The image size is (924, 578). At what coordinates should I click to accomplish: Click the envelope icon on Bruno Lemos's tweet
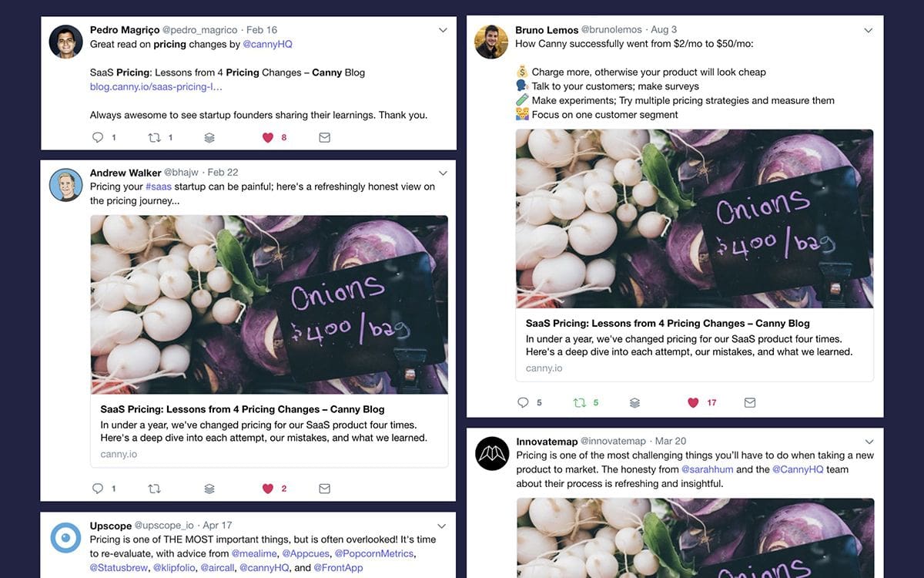click(750, 402)
